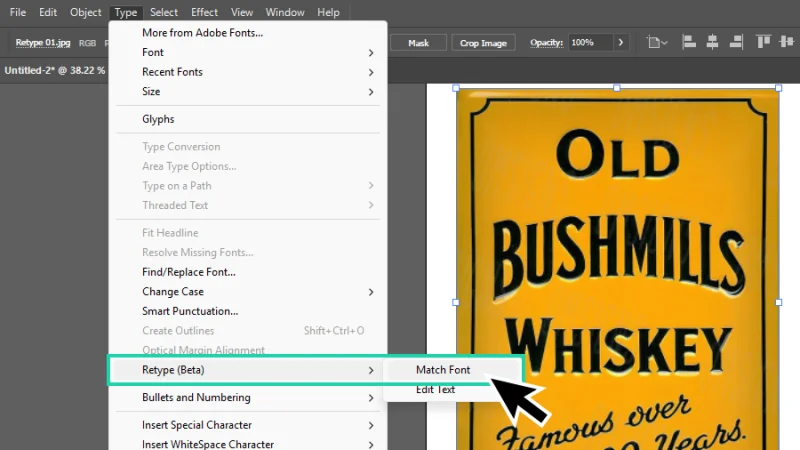This screenshot has width=800, height=450.
Task: Align selection to right edge
Action: (x=736, y=42)
